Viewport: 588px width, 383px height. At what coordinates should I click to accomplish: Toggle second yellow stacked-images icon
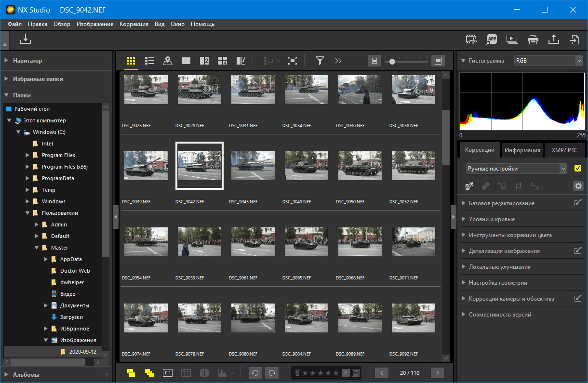pos(149,372)
